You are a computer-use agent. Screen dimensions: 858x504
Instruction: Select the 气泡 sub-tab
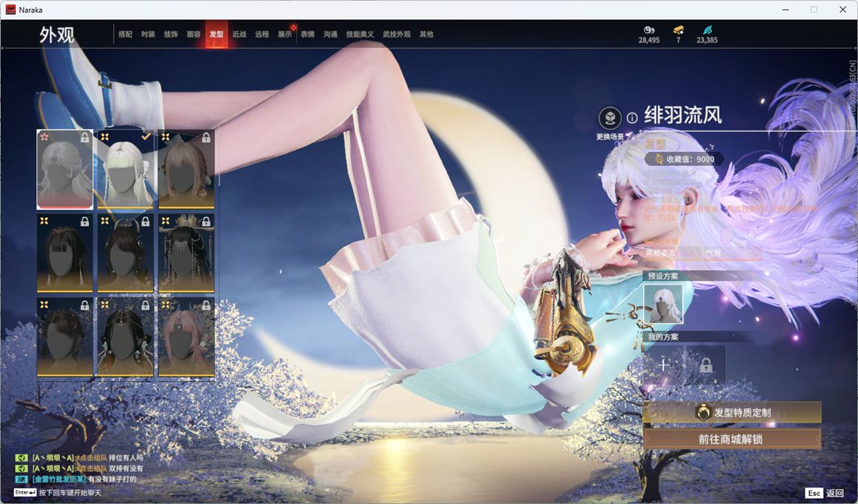click(733, 253)
